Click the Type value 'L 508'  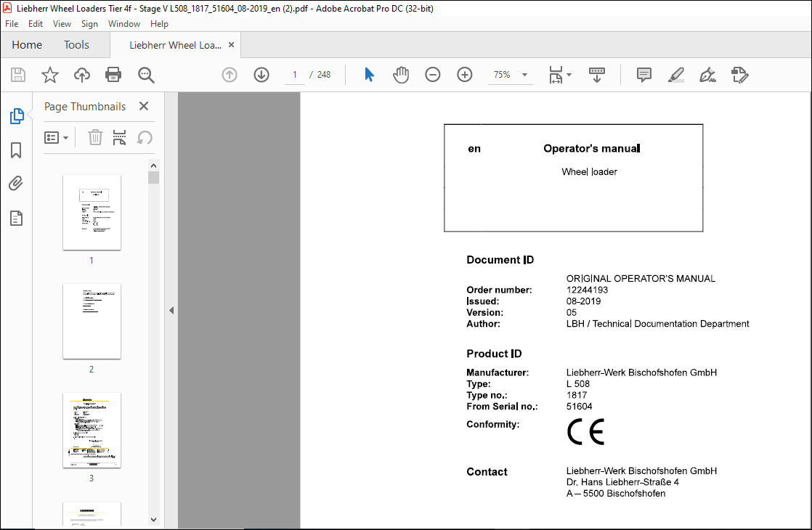click(x=578, y=384)
